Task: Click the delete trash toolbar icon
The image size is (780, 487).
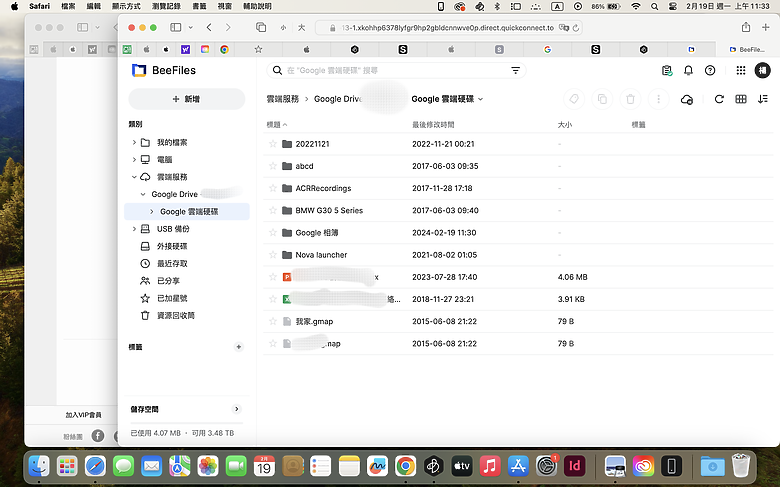Action: [x=630, y=99]
